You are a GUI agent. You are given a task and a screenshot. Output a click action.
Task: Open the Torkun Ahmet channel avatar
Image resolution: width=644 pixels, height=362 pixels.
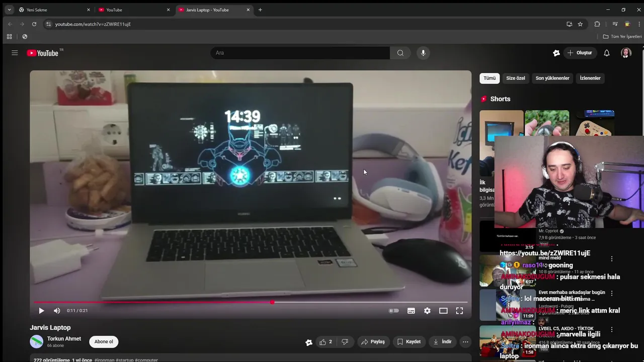pos(37,342)
